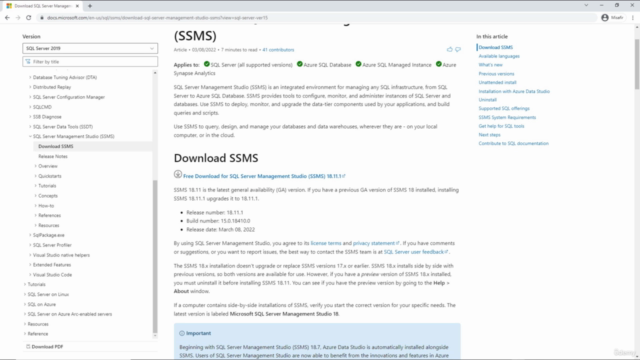The image size is (640, 360).
Task: Jump to Supported SQL offerings section
Action: click(x=504, y=109)
